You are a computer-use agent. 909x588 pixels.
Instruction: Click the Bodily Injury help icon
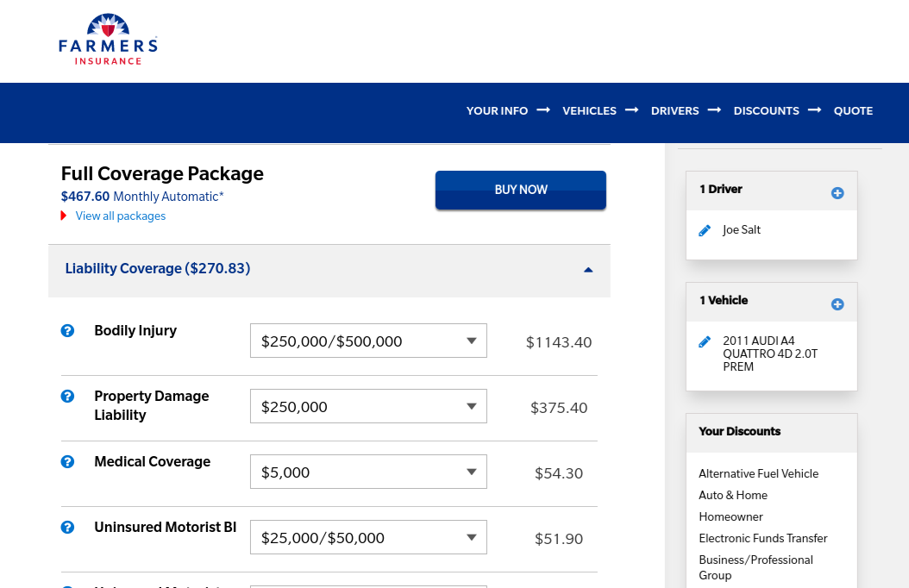point(68,330)
